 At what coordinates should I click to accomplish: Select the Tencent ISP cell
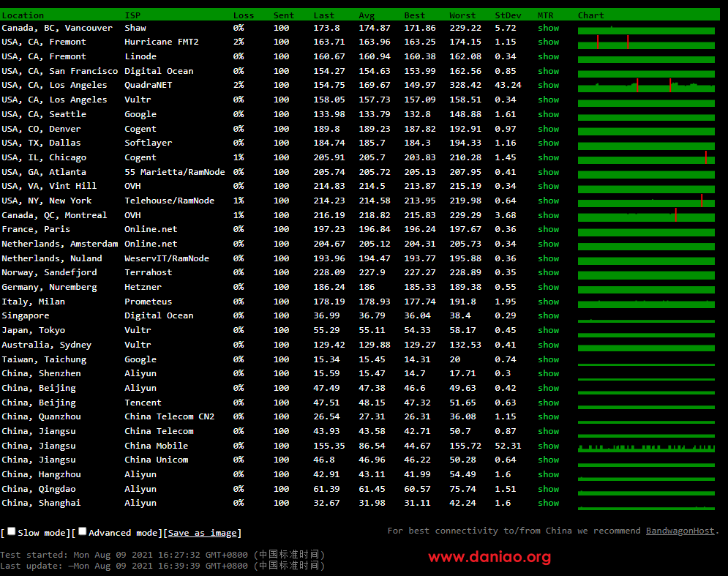(143, 403)
